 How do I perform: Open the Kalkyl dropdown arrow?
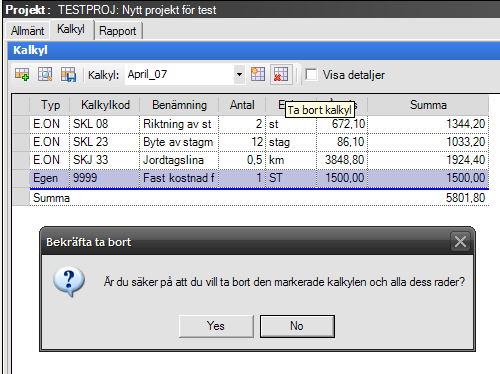click(239, 74)
